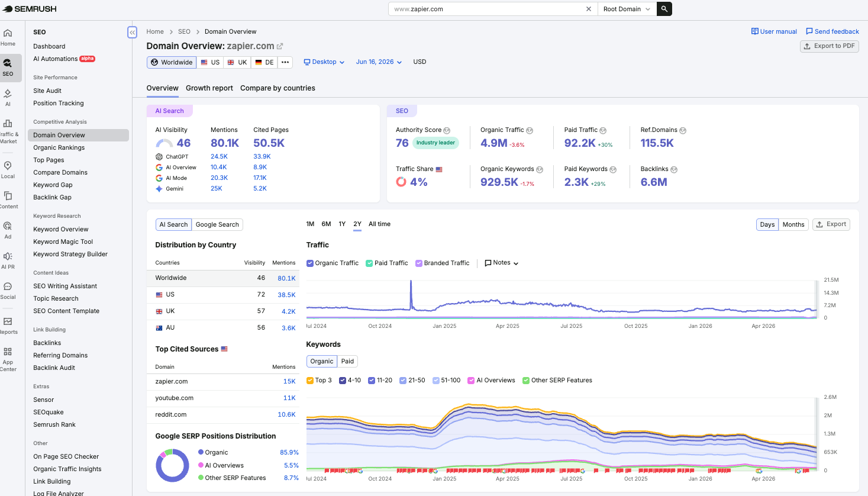868x496 pixels.
Task: Click the Ref.Domains globe icon
Action: pyautogui.click(x=683, y=130)
